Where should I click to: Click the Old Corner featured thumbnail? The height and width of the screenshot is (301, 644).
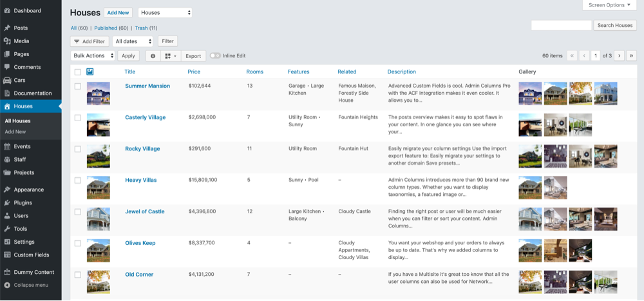[98, 282]
